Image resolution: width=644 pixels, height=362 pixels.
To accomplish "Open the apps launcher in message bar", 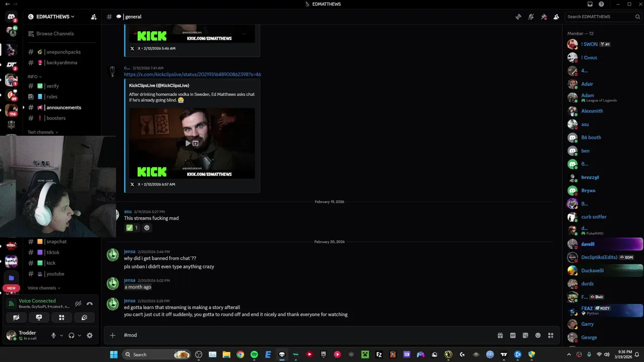I will 550,335.
